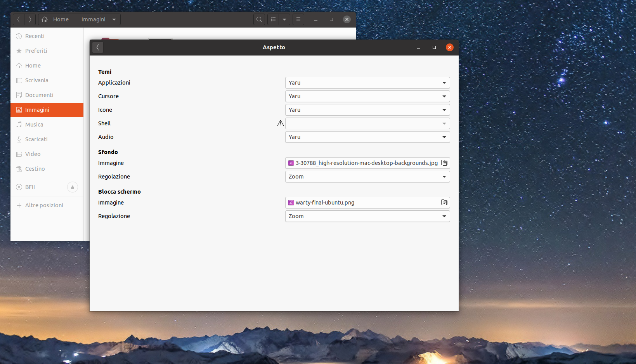Switch file manager to list view

coord(273,19)
